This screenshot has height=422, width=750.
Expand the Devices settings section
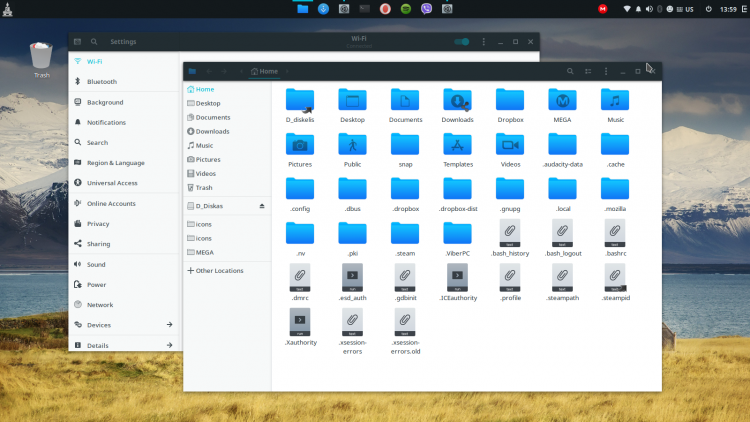(x=123, y=325)
